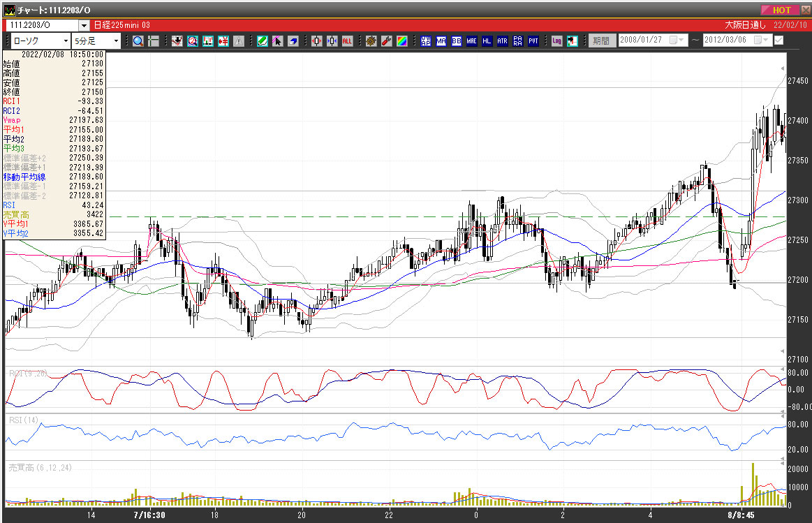Screen dimensions: 812x523
Task: Click the 移動平均線 row in the info panel
Action: pos(53,177)
